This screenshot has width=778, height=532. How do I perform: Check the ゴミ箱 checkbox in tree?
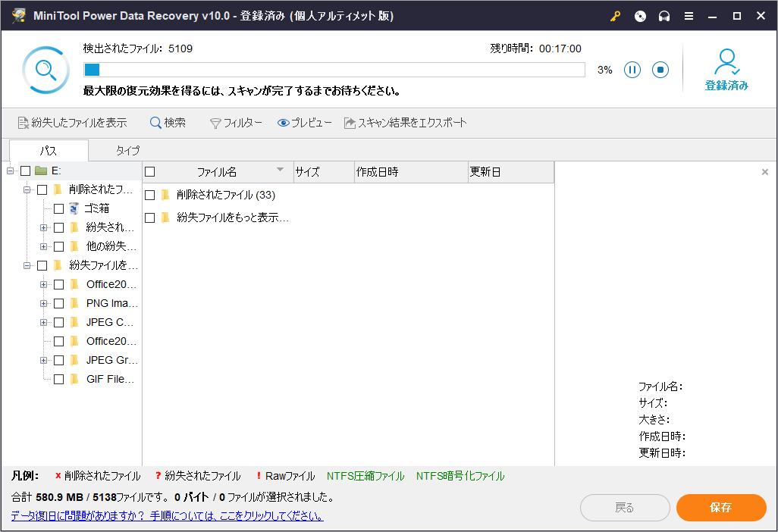coord(58,208)
